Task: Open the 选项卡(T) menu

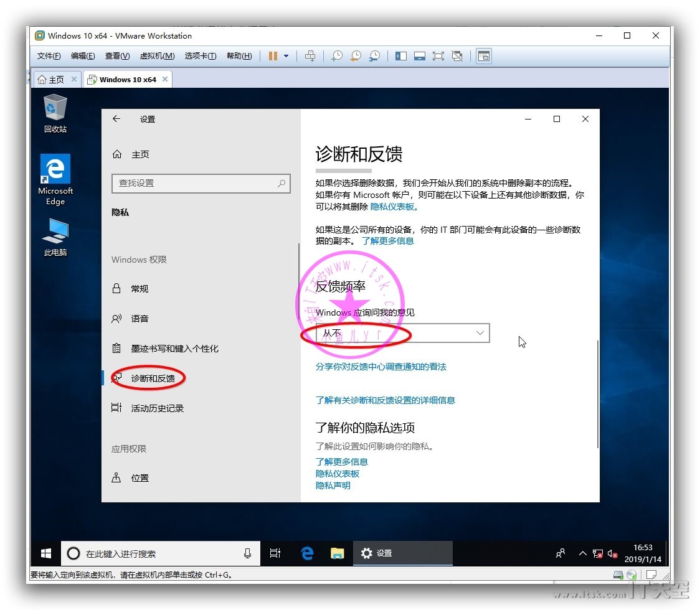Action: pyautogui.click(x=201, y=56)
